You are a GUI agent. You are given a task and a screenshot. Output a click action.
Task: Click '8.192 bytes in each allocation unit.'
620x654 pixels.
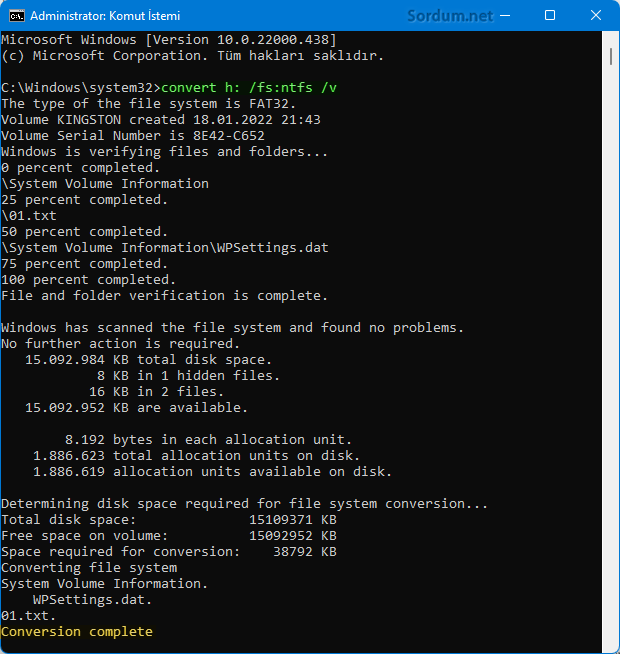coord(208,440)
